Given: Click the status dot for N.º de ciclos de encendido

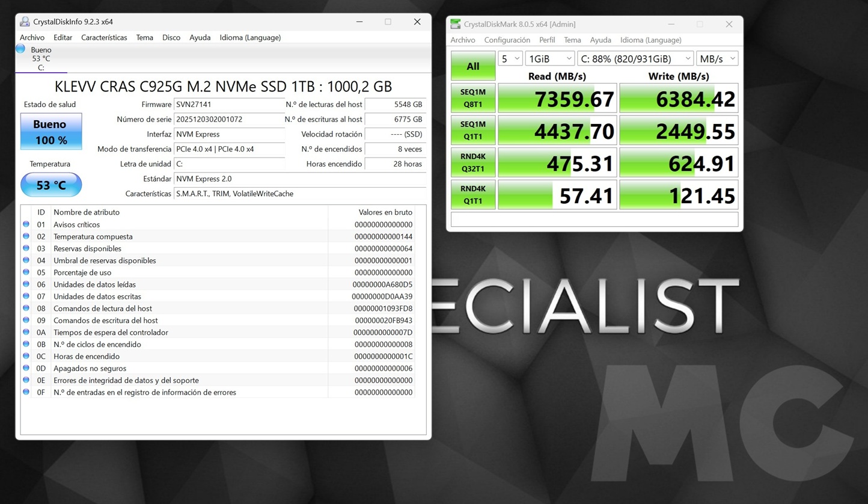Looking at the screenshot, I should tap(26, 344).
